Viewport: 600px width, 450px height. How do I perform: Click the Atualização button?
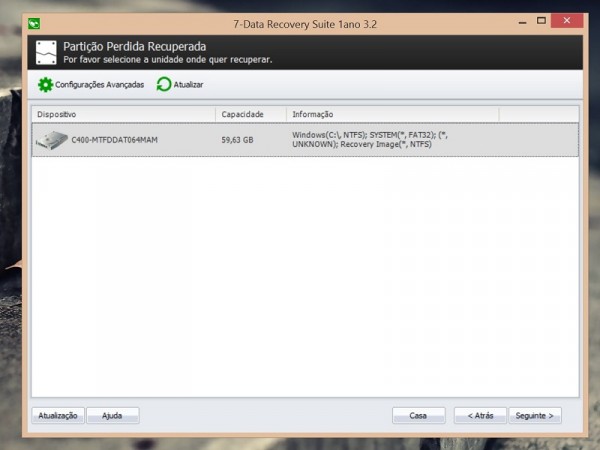pos(58,416)
